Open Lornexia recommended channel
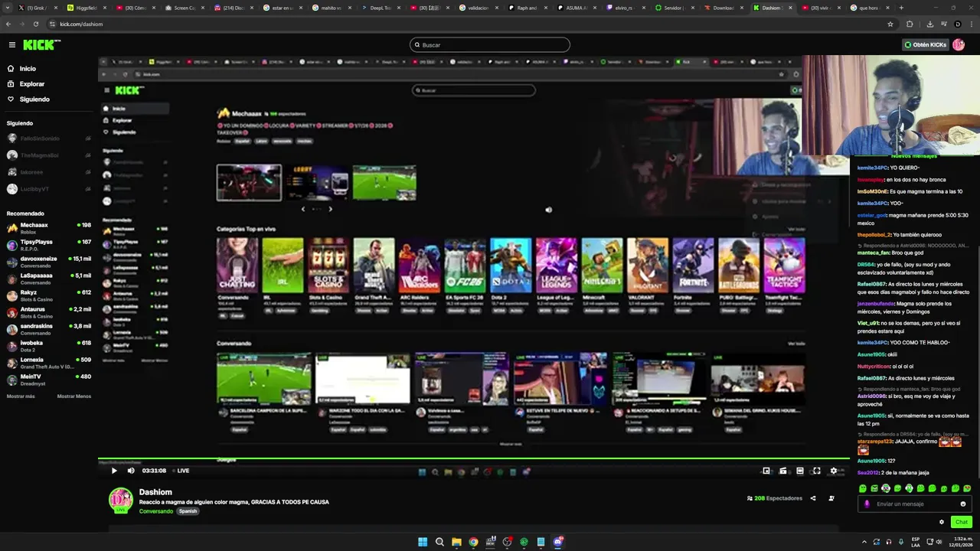 point(49,363)
